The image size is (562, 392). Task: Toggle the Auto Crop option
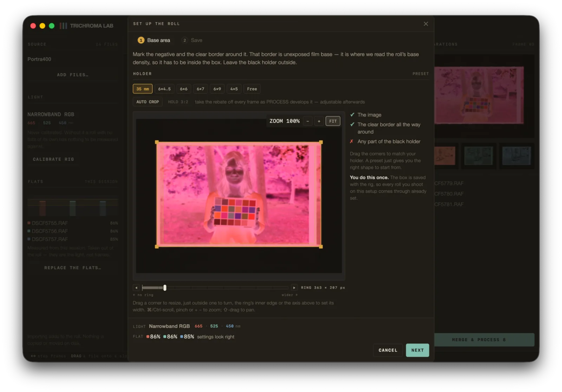[x=148, y=102]
